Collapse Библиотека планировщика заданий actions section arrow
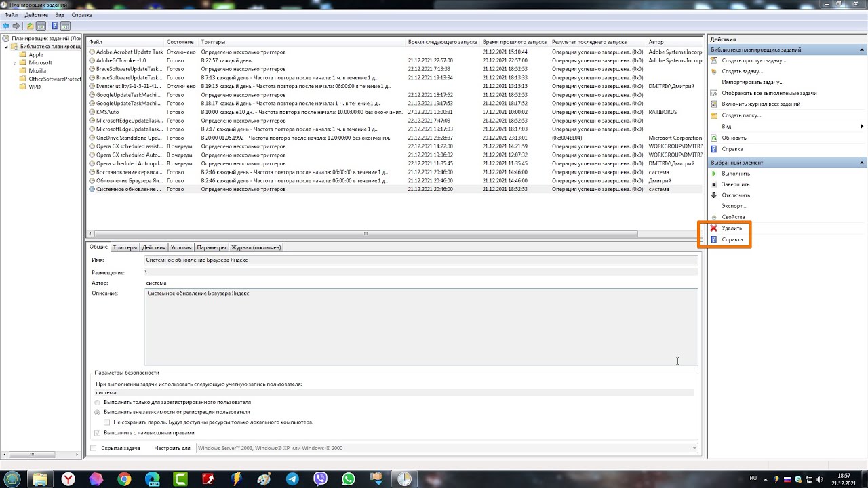 tap(862, 49)
